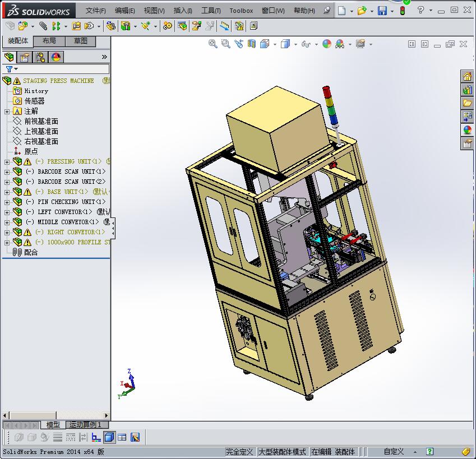
Task: Expand the RIGHT CONVEYOR<1> node
Action: pos(7,233)
